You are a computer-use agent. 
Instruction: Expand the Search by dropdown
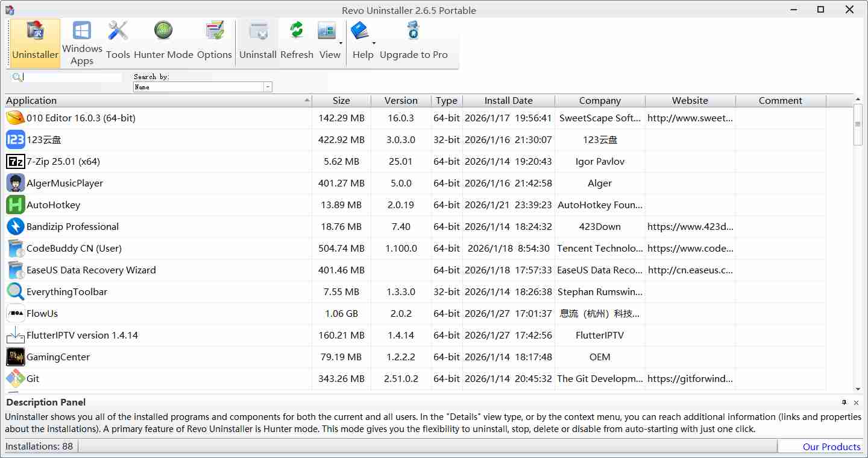[x=268, y=87]
